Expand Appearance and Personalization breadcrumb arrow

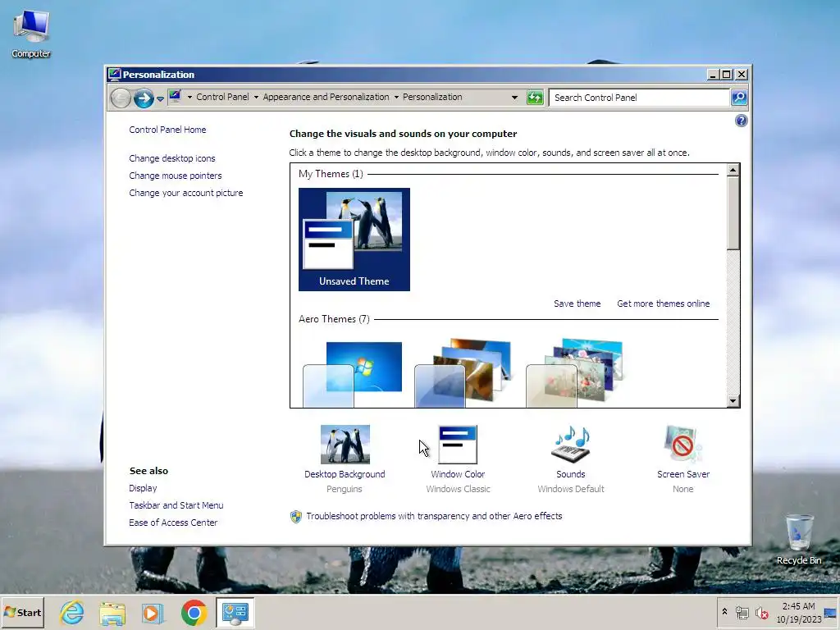(x=396, y=97)
